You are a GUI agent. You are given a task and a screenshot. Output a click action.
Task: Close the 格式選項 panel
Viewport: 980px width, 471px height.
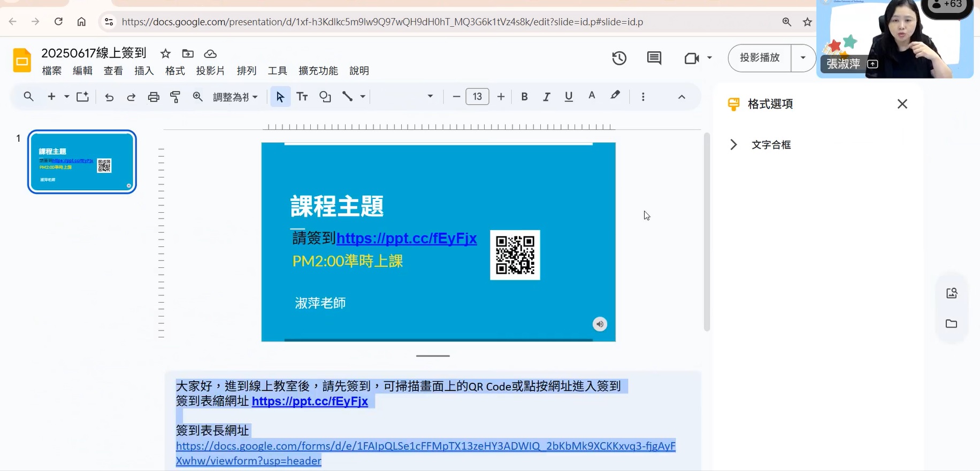pos(902,104)
